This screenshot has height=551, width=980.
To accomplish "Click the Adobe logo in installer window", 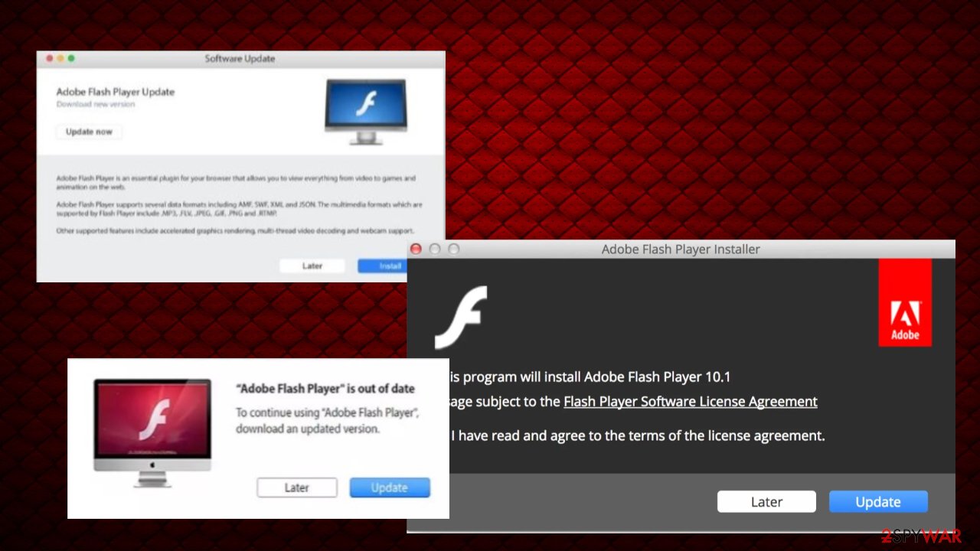I will (905, 302).
